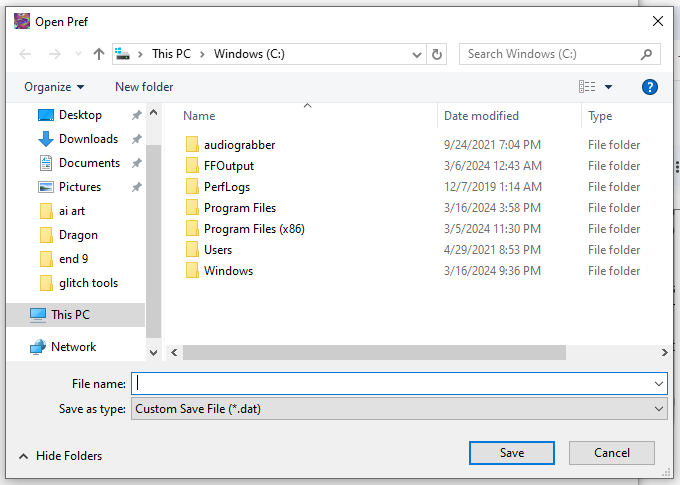Click the PerfLogs folder name
Image resolution: width=680 pixels, height=485 pixels.
click(227, 187)
